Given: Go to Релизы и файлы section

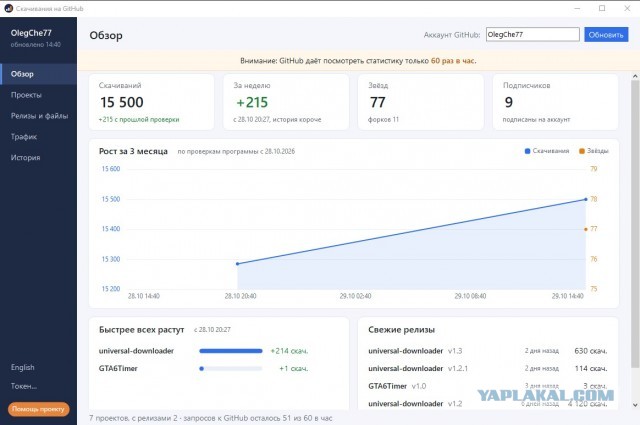Looking at the screenshot, I should point(38,116).
